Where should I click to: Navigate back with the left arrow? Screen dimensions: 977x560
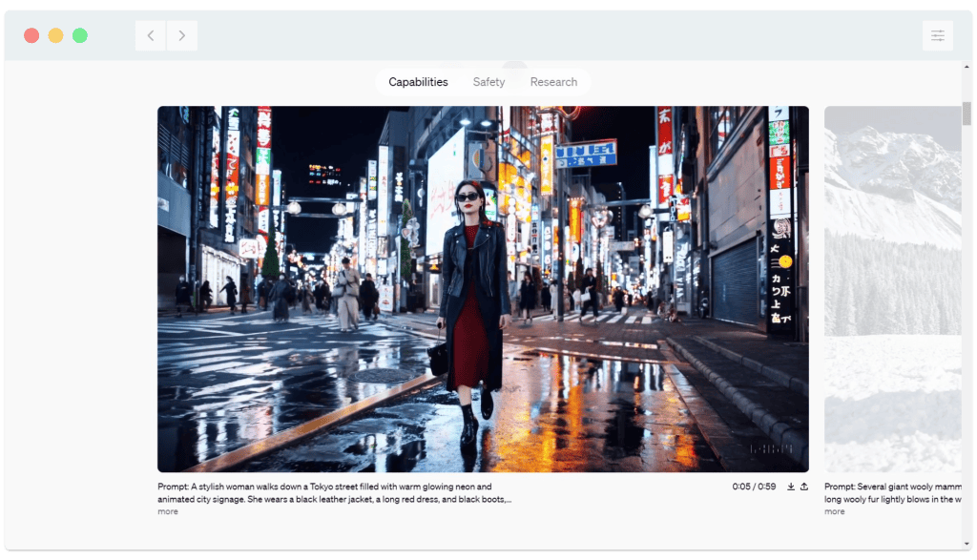click(150, 34)
